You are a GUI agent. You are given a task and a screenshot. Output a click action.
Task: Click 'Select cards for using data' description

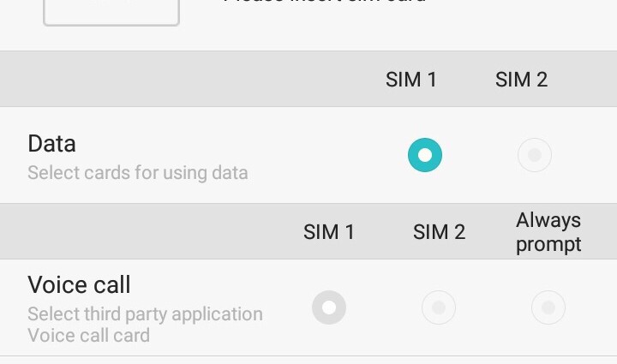tap(137, 172)
